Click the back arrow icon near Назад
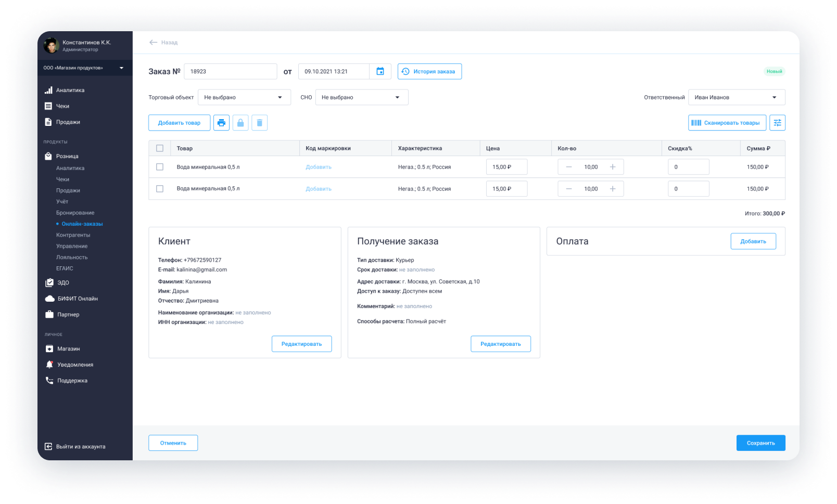The image size is (837, 504). tap(153, 42)
